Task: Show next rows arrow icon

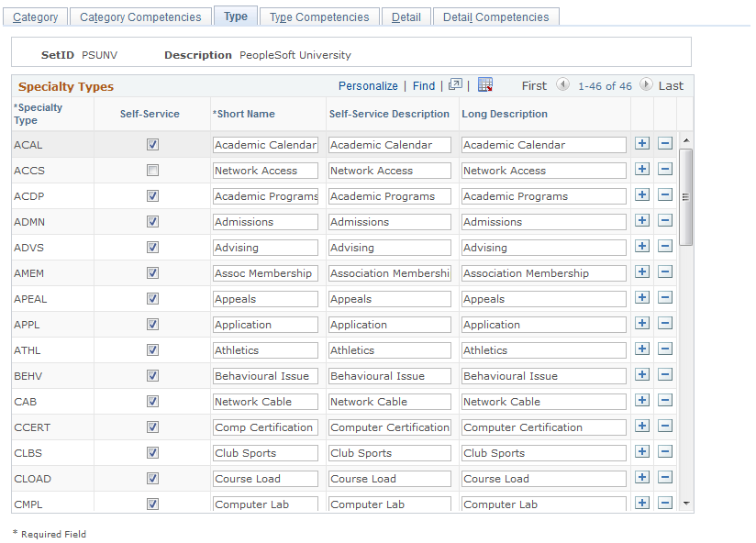Action: click(x=646, y=84)
